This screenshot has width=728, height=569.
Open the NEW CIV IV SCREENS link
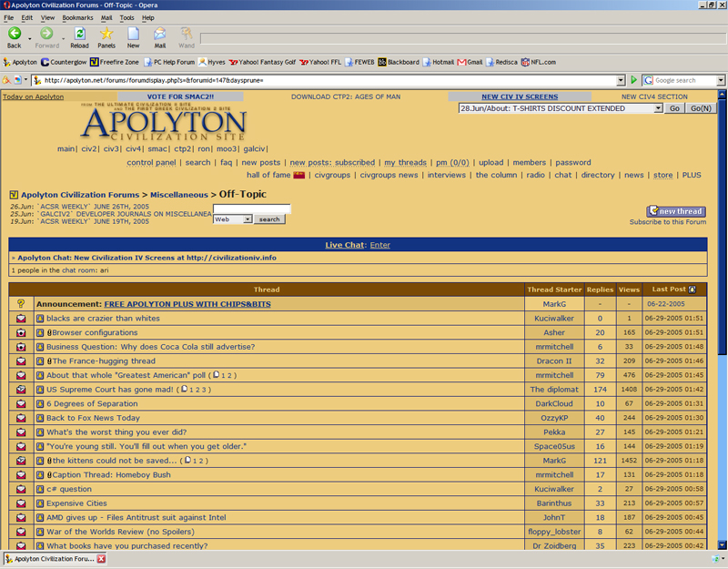coord(520,97)
